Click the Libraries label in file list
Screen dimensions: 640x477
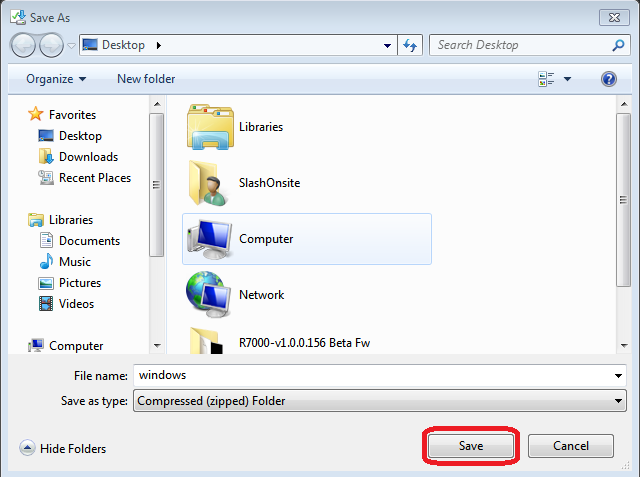(x=261, y=127)
